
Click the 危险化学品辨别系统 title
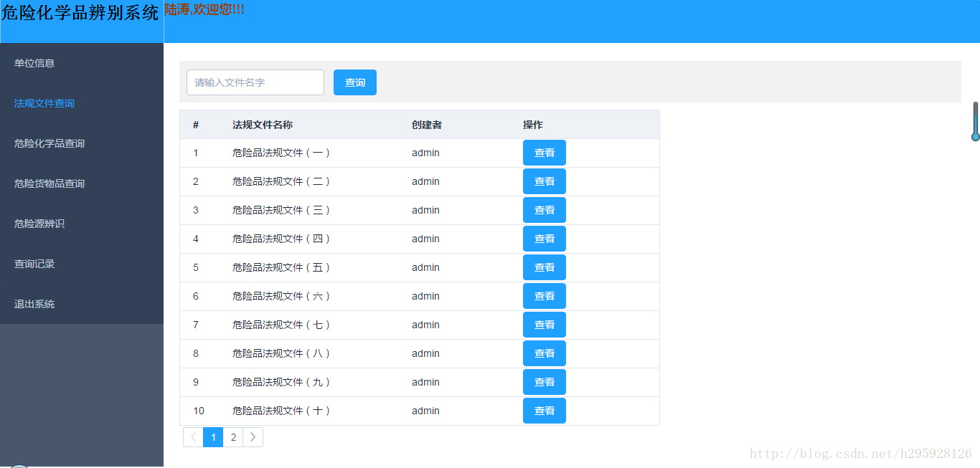pos(80,12)
